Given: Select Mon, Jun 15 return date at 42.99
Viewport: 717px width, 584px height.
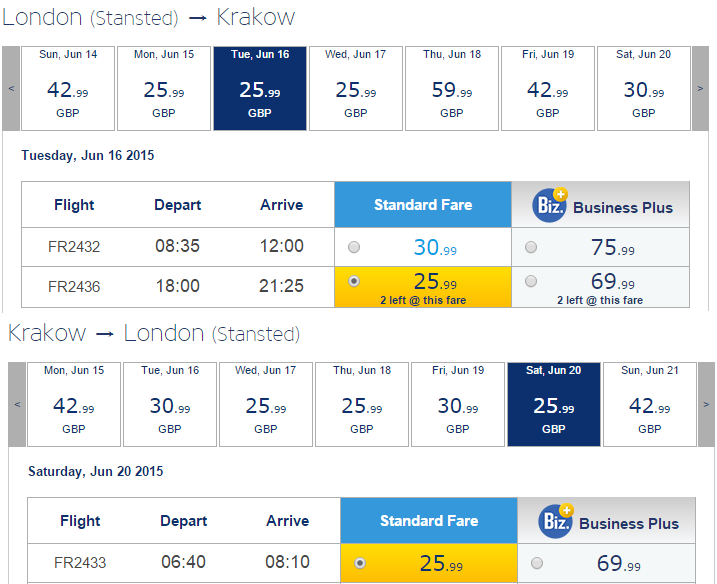Looking at the screenshot, I should click(74, 404).
